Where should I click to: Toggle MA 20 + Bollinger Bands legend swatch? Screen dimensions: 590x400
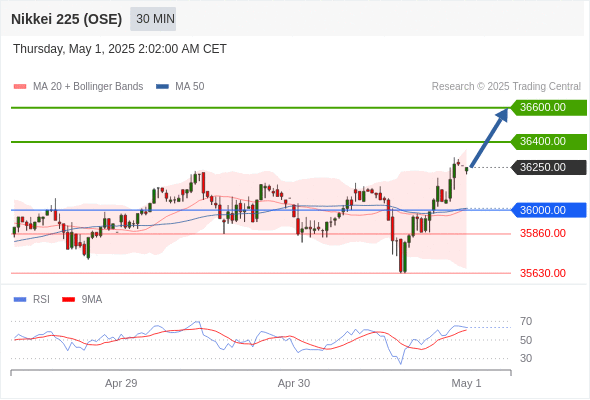click(20, 87)
